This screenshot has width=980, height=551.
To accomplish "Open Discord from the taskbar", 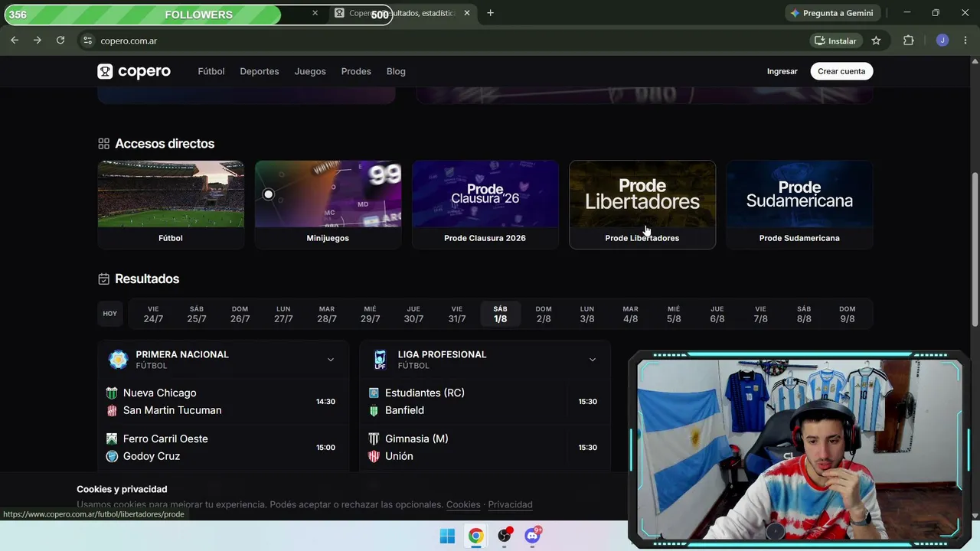I will (532, 536).
